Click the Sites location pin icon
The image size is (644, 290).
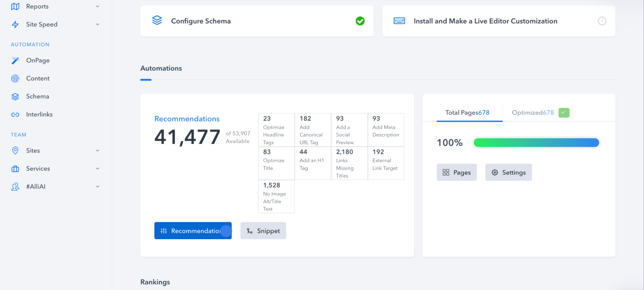(15, 150)
